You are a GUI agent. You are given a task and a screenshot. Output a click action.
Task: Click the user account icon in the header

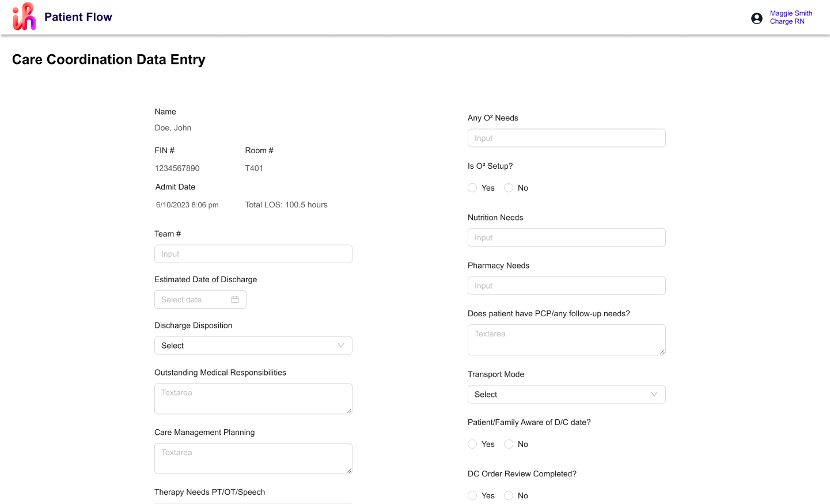(756, 18)
